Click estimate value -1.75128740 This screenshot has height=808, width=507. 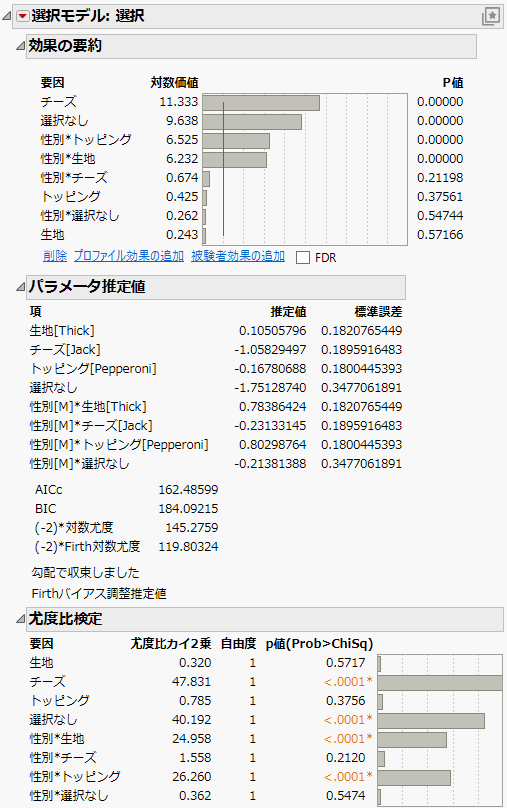point(271,388)
